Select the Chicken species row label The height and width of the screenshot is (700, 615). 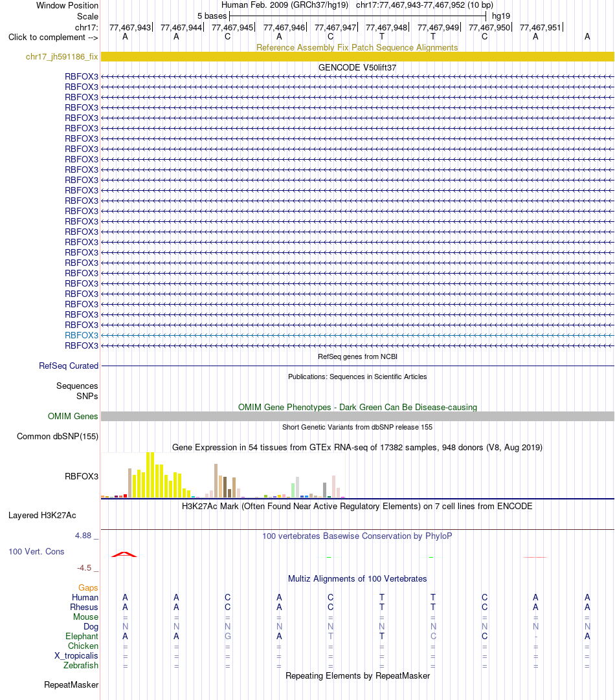click(x=83, y=646)
